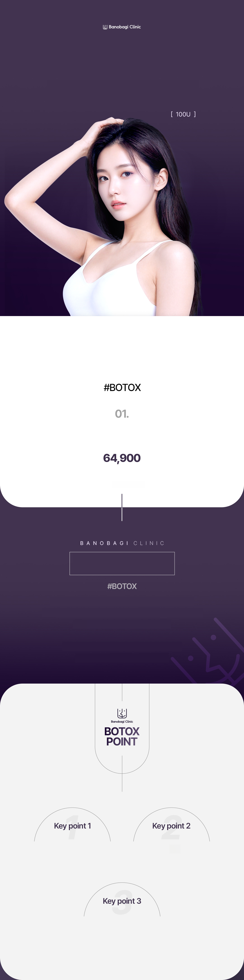Click the spaced BANOBAGI CLINIC text
Image resolution: width=244 pixels, height=980 pixels.
click(x=122, y=543)
